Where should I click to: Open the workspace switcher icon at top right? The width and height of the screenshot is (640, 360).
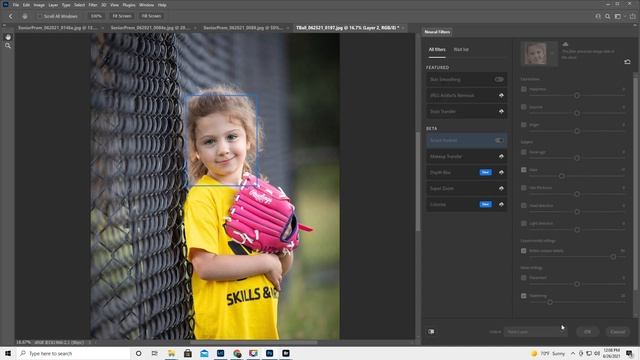click(618, 16)
